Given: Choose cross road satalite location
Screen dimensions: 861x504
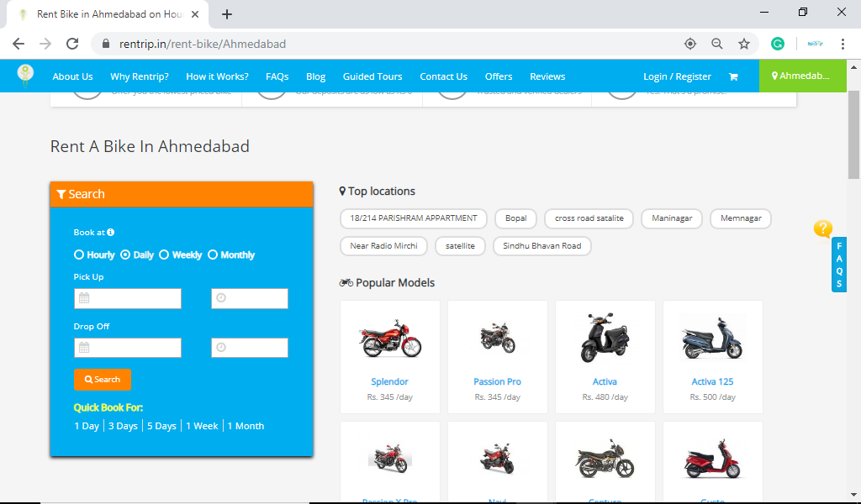Looking at the screenshot, I should pyautogui.click(x=589, y=218).
